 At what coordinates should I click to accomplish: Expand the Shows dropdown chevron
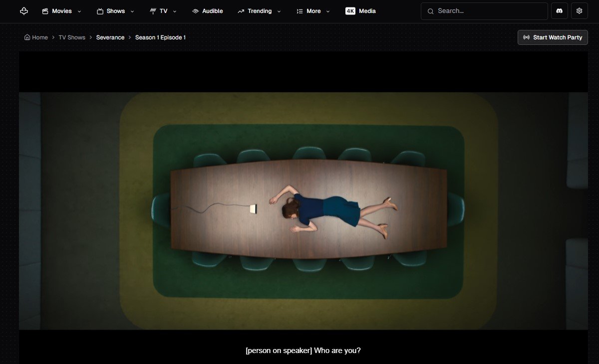(132, 11)
